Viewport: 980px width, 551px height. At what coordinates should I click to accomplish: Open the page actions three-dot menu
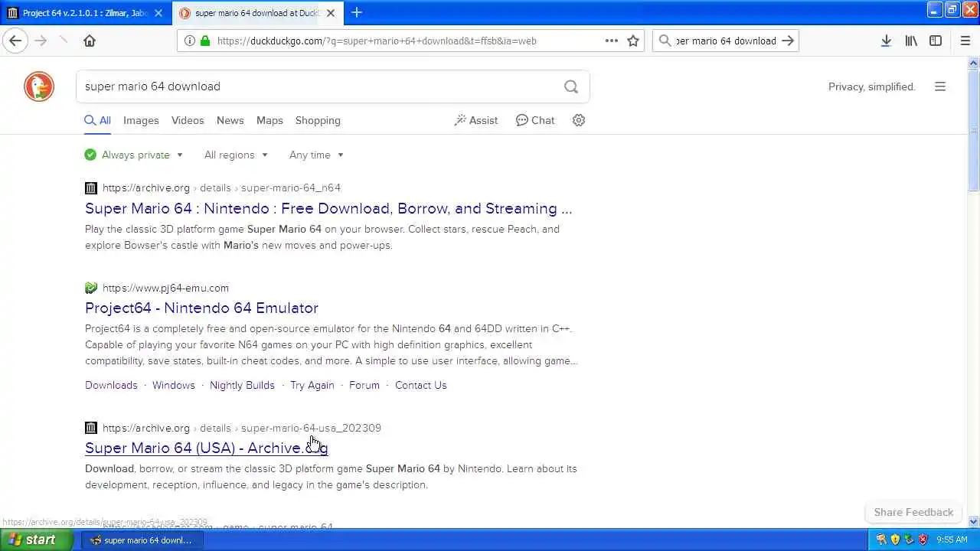tap(612, 41)
